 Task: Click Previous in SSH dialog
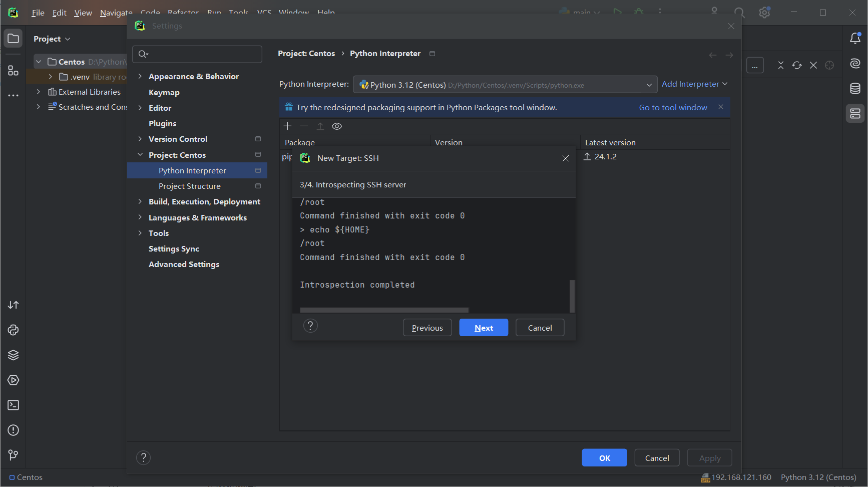[427, 328]
